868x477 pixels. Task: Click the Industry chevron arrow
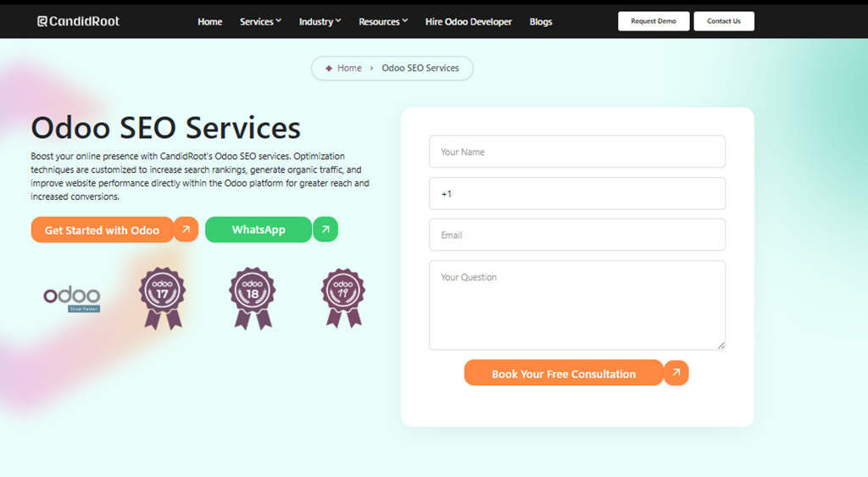pyautogui.click(x=338, y=21)
